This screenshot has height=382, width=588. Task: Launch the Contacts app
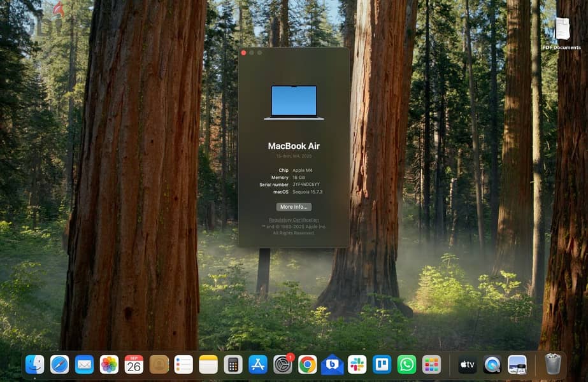[159, 364]
